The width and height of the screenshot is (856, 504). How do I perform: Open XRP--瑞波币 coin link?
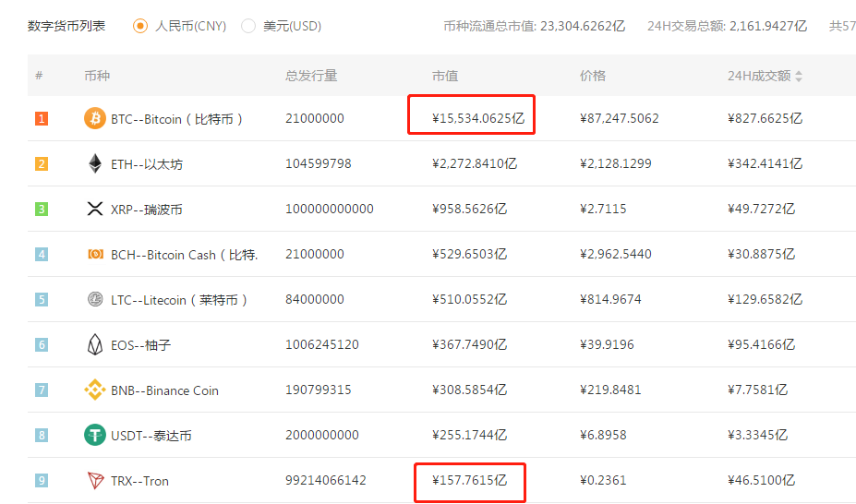coord(147,210)
